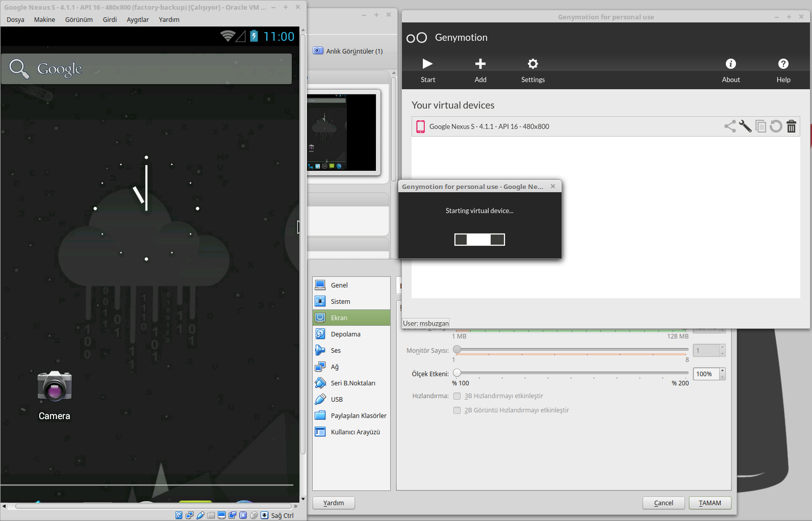The width and height of the screenshot is (812, 521).
Task: Click the Cancel button in settings dialog
Action: coord(664,503)
